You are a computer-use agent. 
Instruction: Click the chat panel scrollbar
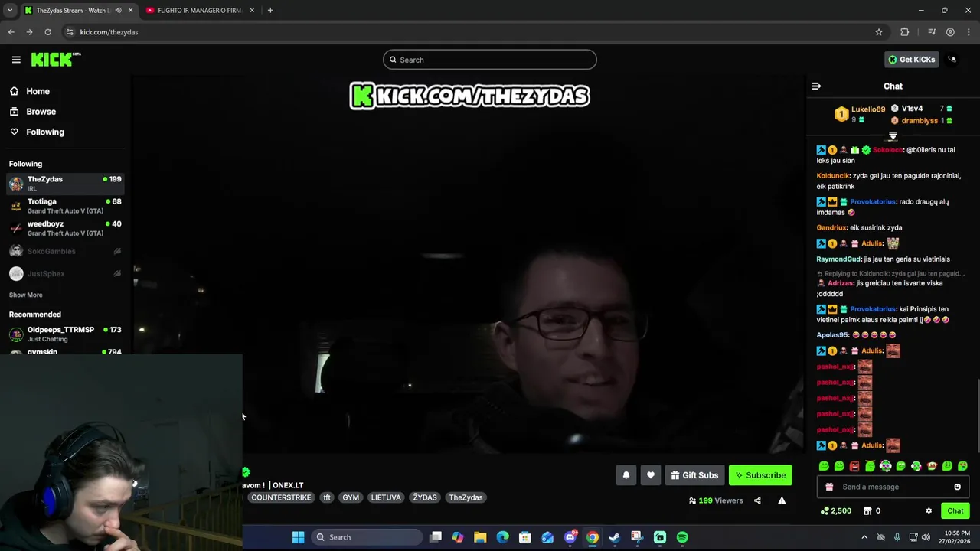pos(978,416)
